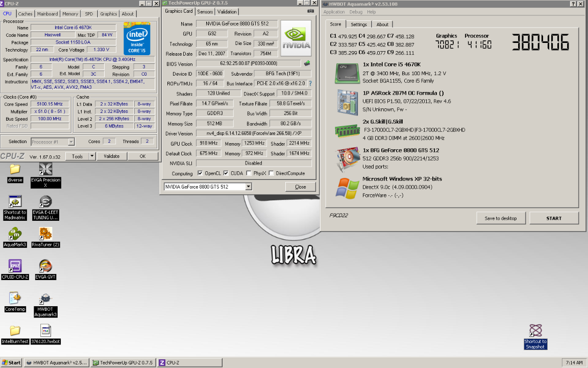
Task: Click the graphics card icon in HWBOT Aquamark
Action: 347,159
